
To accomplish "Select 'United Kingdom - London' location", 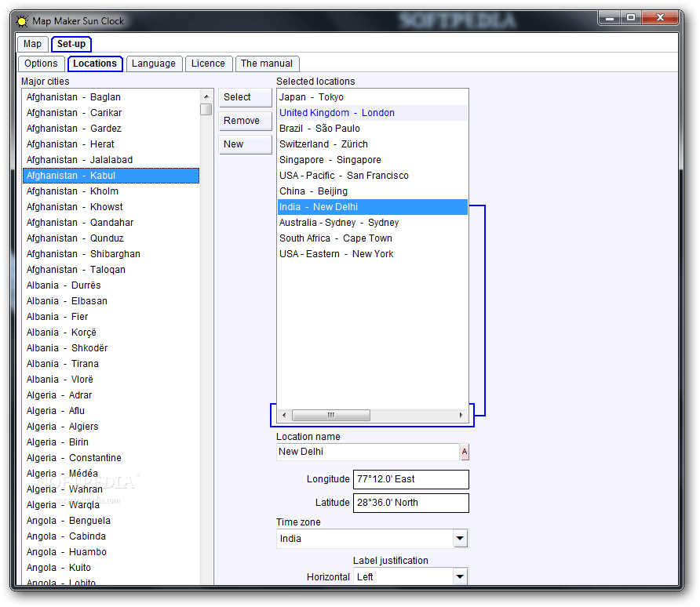I will (x=373, y=113).
